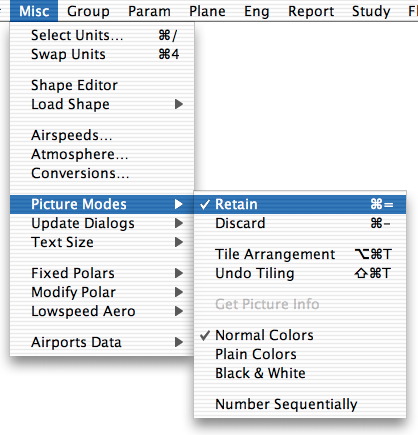418x435 pixels.
Task: Expand the Load Shape submenu arrow
Action: pyautogui.click(x=179, y=104)
